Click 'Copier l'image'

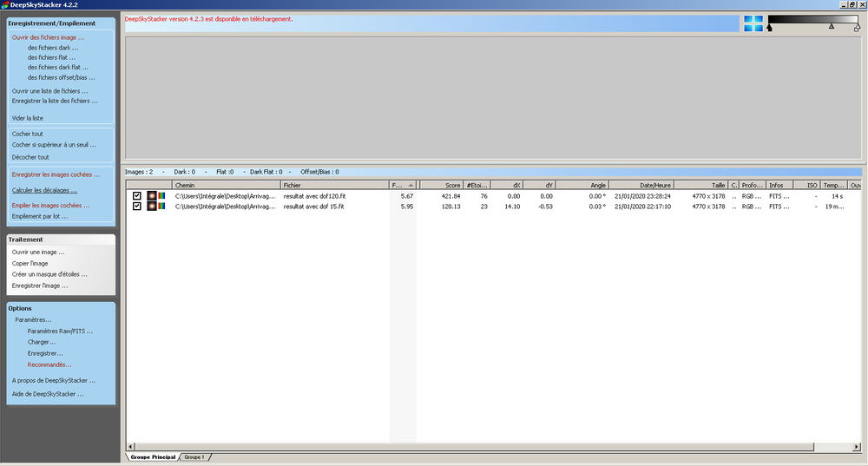click(30, 264)
